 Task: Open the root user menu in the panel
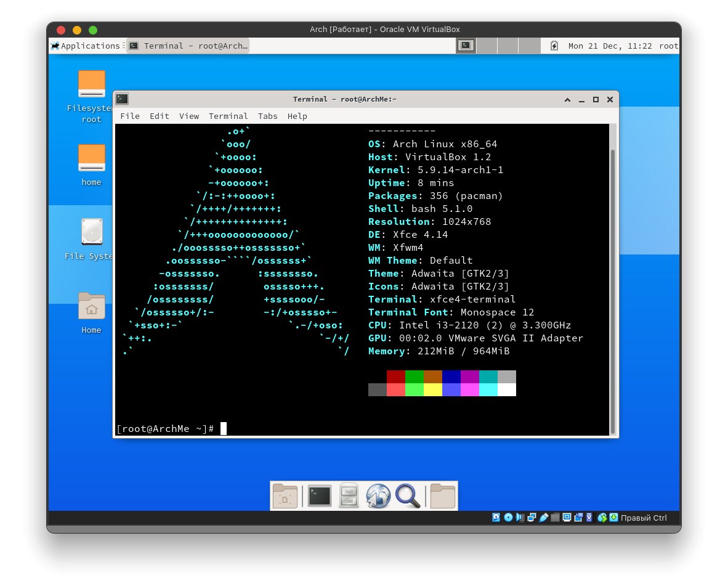pyautogui.click(x=669, y=46)
